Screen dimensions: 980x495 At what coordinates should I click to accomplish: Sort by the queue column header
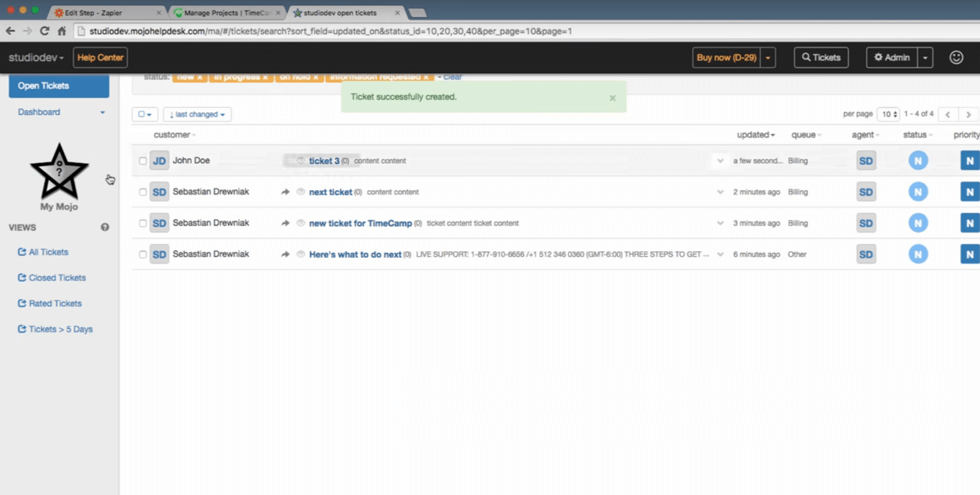pos(806,135)
